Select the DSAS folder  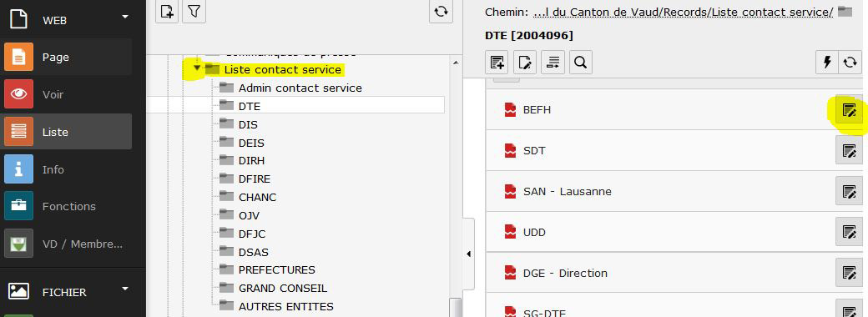pos(254,252)
